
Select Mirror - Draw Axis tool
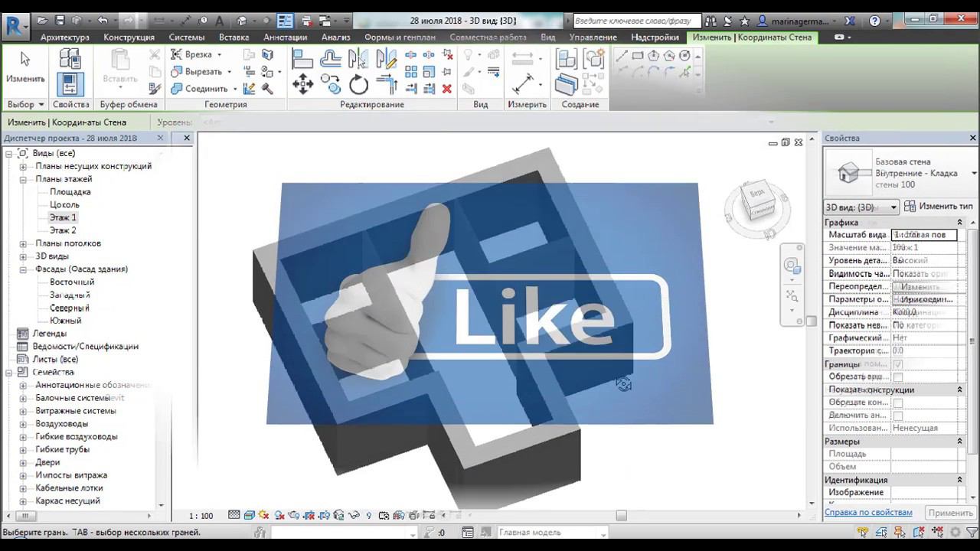point(387,58)
